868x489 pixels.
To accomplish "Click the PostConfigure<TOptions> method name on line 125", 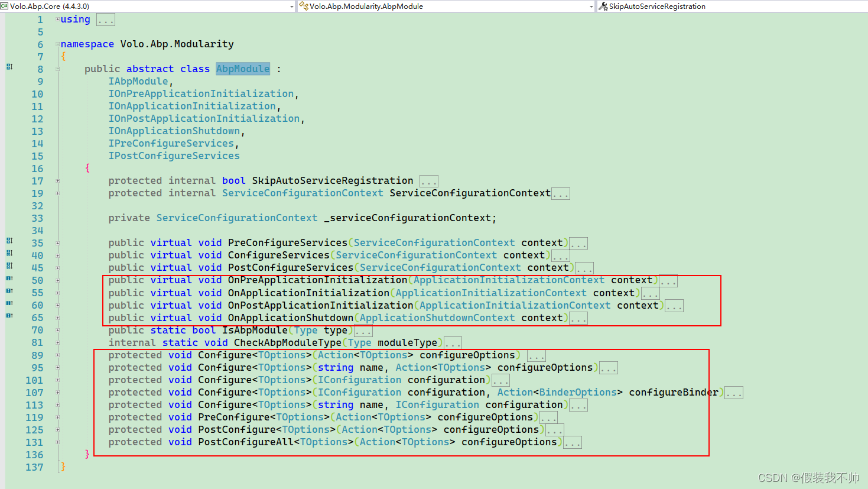I will (x=267, y=429).
